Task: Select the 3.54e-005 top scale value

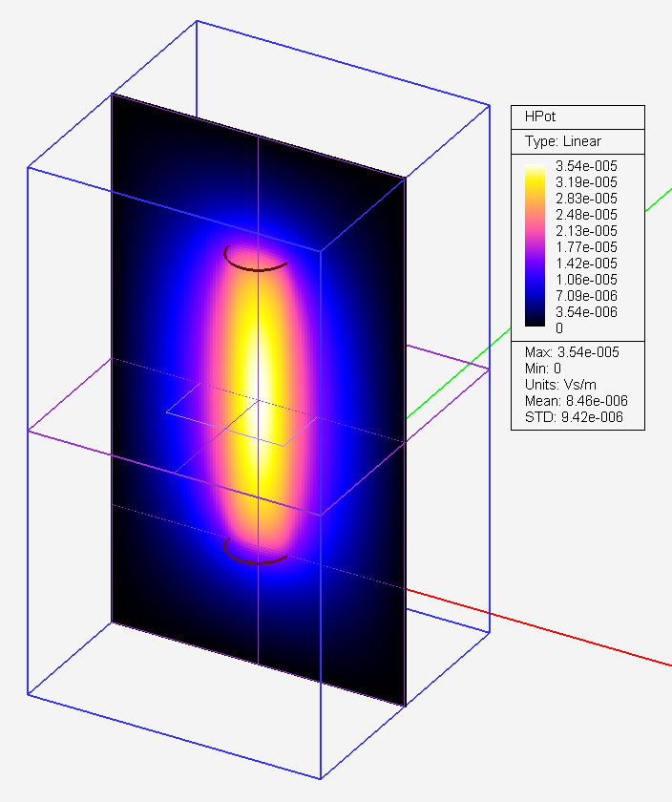Action: 587,166
